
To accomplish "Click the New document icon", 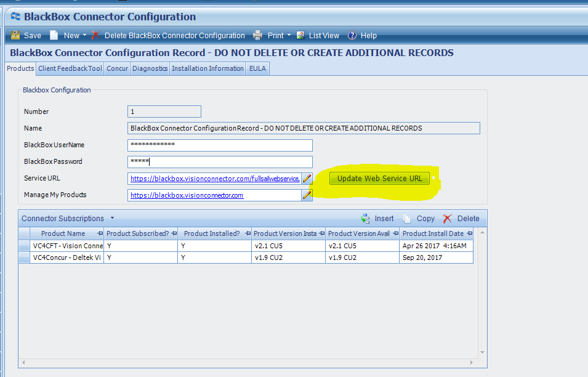I will pyautogui.click(x=54, y=35).
